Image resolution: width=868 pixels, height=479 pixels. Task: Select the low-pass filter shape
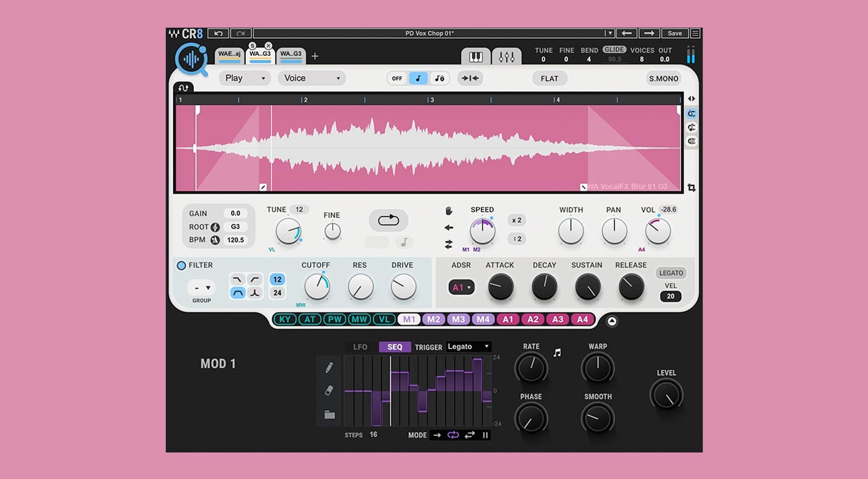[x=238, y=280]
